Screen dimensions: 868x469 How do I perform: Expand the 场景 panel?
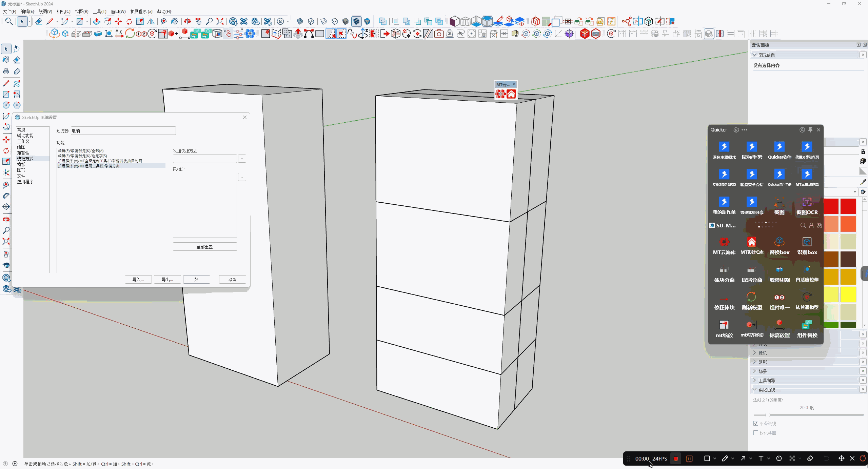coord(755,371)
